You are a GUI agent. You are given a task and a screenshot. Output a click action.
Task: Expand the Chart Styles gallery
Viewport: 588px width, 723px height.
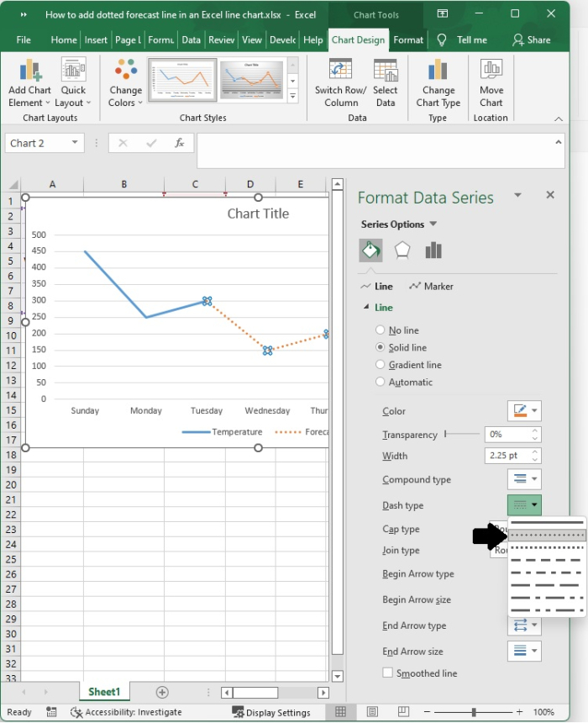click(x=292, y=96)
